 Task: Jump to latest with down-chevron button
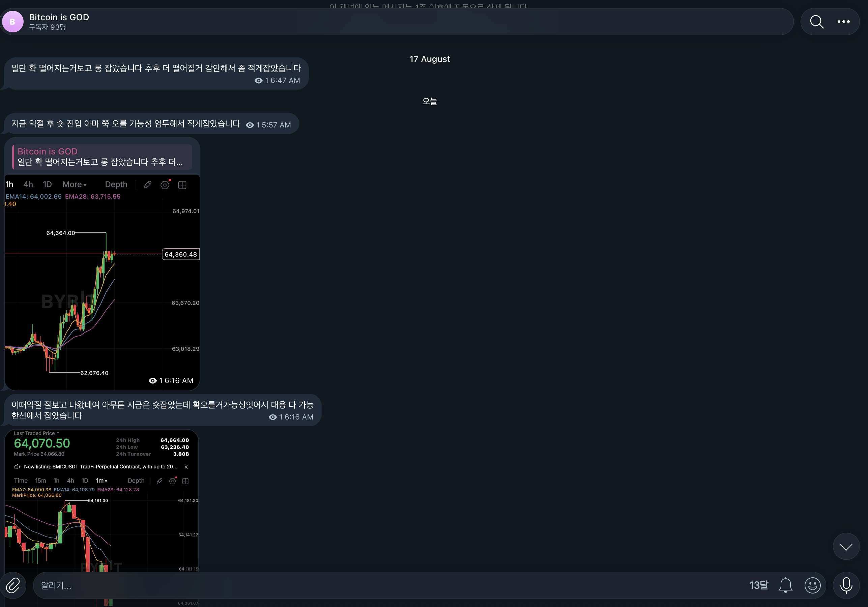point(846,546)
